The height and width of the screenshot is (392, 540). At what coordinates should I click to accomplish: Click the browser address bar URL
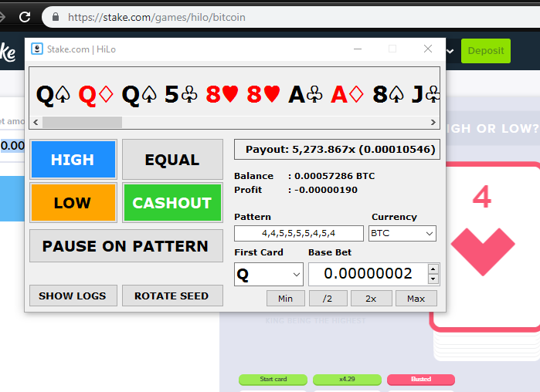(x=157, y=17)
